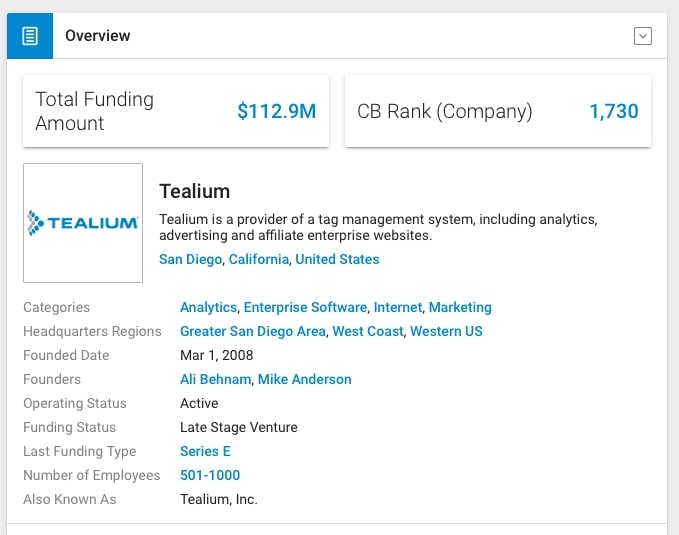Open the Series E funding type link
This screenshot has width=679, height=535.
[x=205, y=451]
